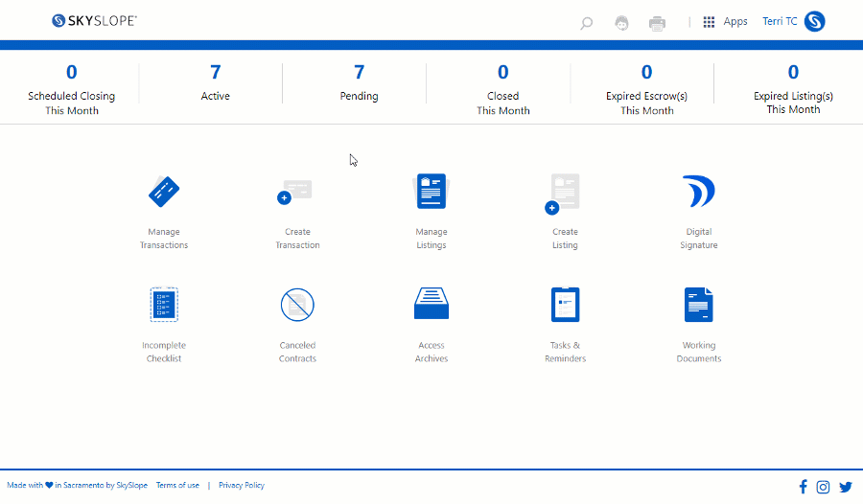Open the Manage Listings icon
This screenshot has width=863, height=504.
(431, 191)
